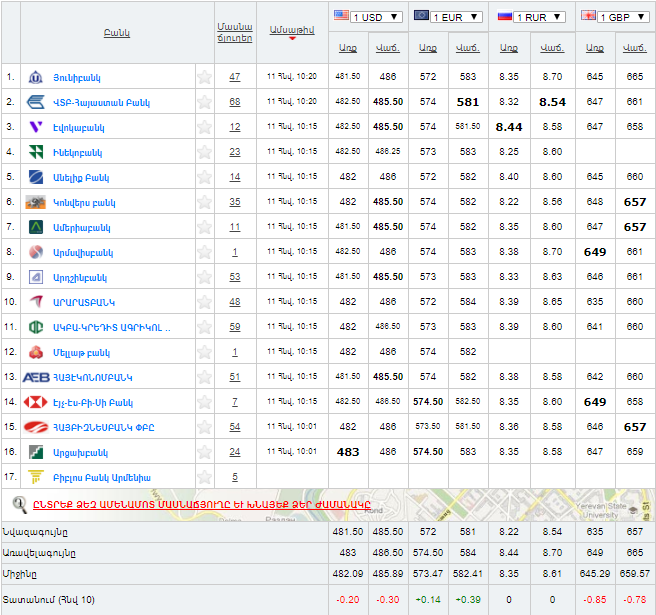Click the Ameriabank green logo
656x615 pixels.
coord(36,227)
